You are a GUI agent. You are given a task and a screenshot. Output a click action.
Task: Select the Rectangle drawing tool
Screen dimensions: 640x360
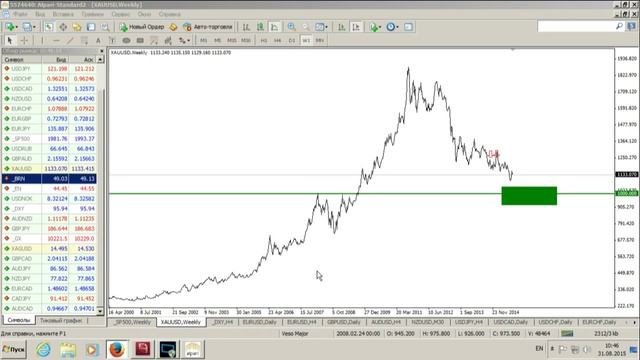[x=140, y=40]
